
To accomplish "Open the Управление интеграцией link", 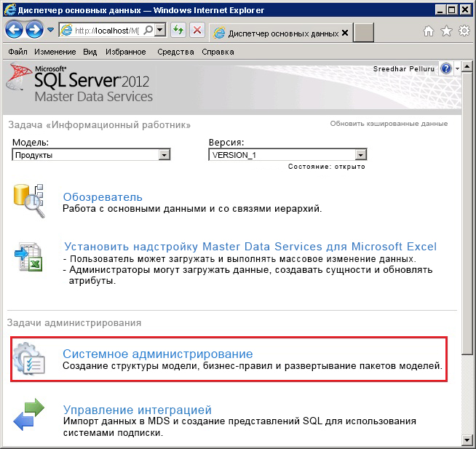I will point(138,410).
